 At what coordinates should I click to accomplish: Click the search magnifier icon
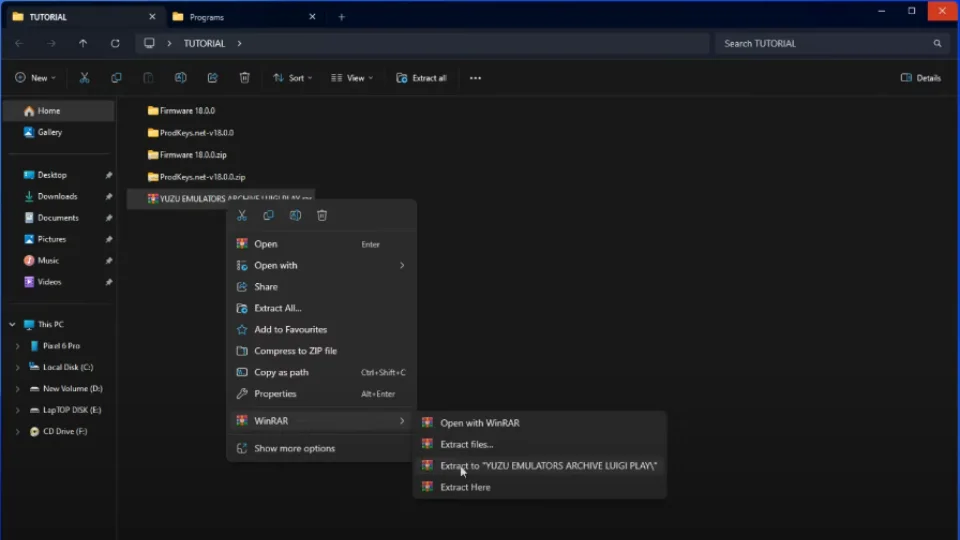(x=937, y=43)
